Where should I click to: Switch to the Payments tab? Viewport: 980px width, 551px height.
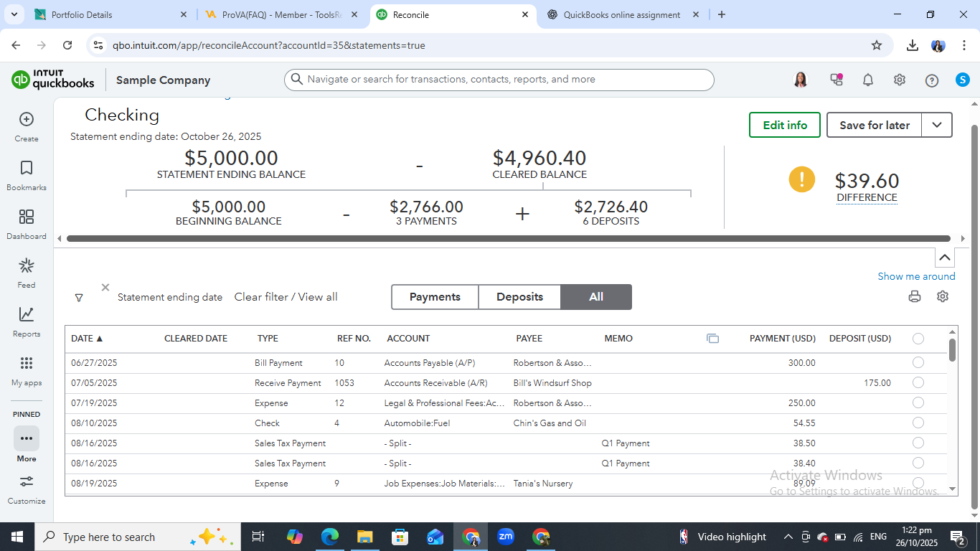(435, 297)
